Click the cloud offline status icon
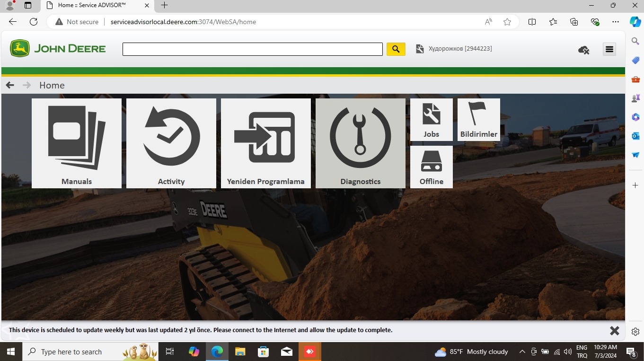Viewport: 644px width, 361px height. click(583, 50)
